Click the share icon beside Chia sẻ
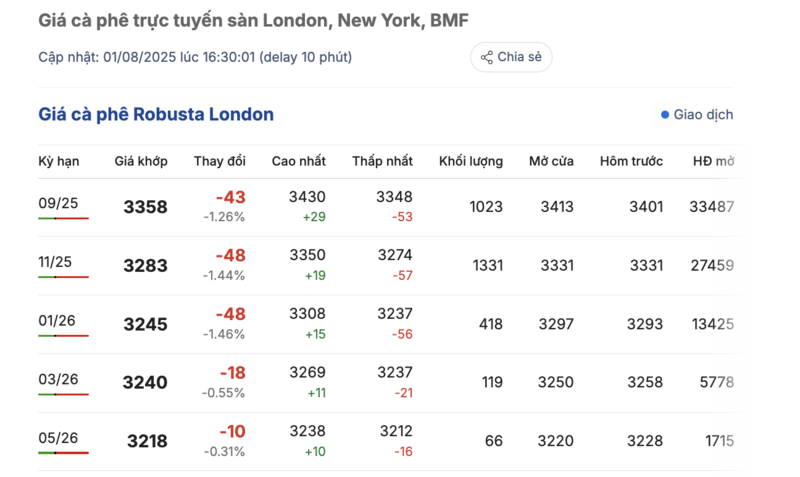This screenshot has width=800, height=477. tap(487, 57)
